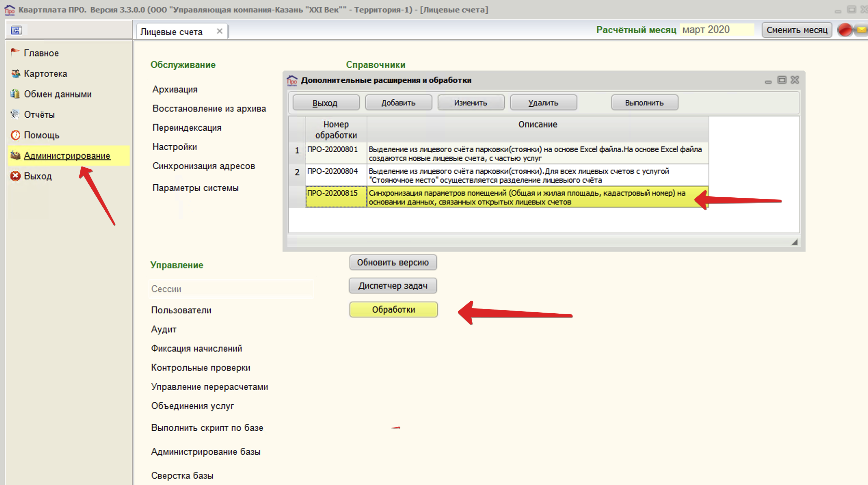Open Синхронизация адресов

click(204, 166)
